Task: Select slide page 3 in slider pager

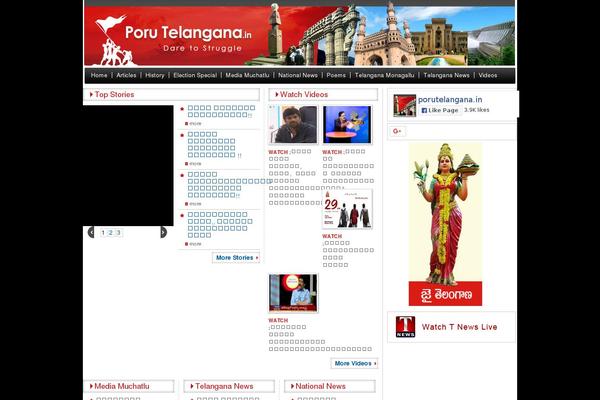Action: click(x=118, y=233)
